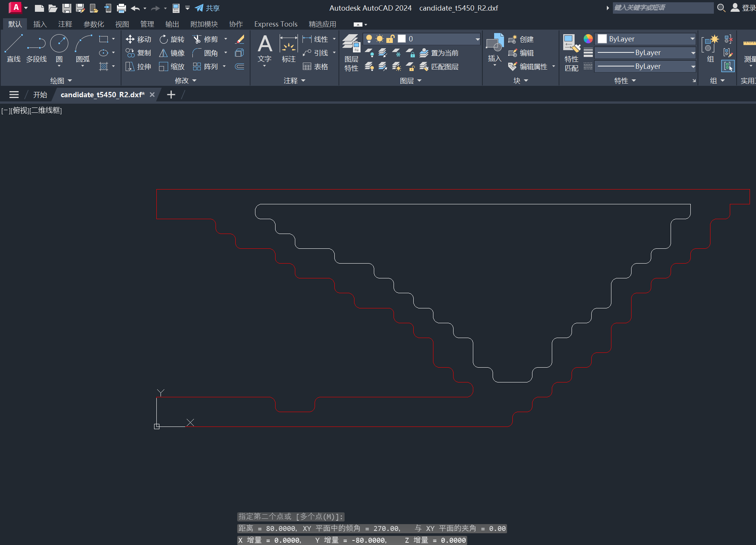Click the Plot/Print icon in quick access toolbar
The height and width of the screenshot is (545, 756).
pyautogui.click(x=121, y=8)
